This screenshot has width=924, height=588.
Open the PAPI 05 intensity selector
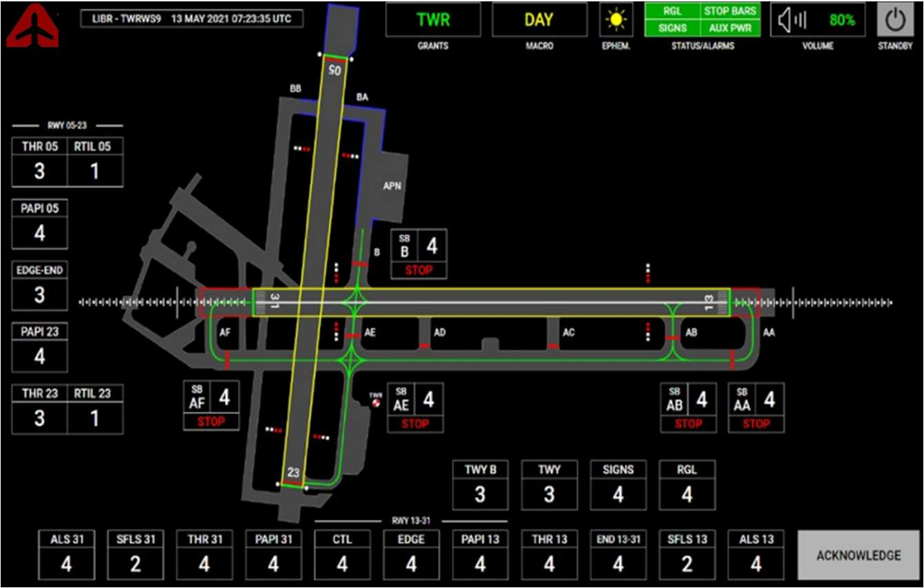click(39, 225)
